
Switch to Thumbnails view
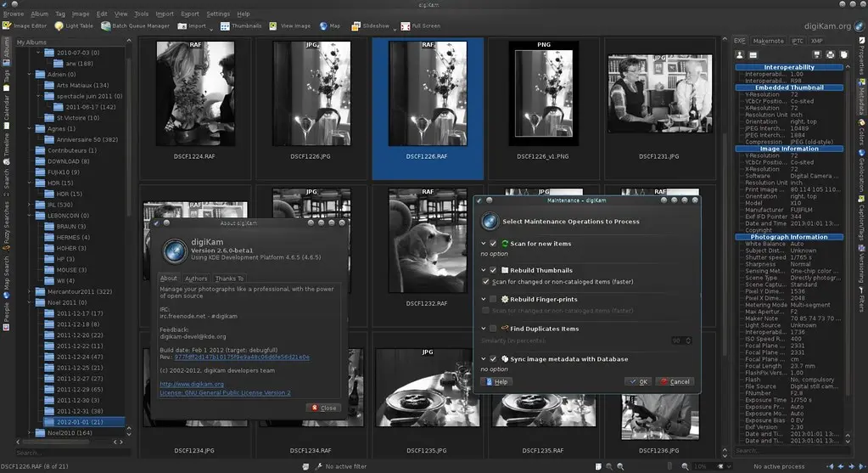241,26
